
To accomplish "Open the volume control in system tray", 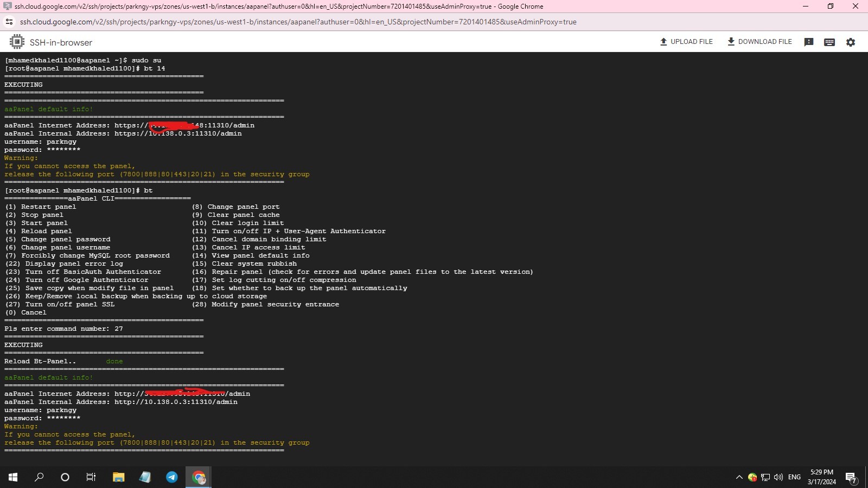I will click(x=778, y=477).
